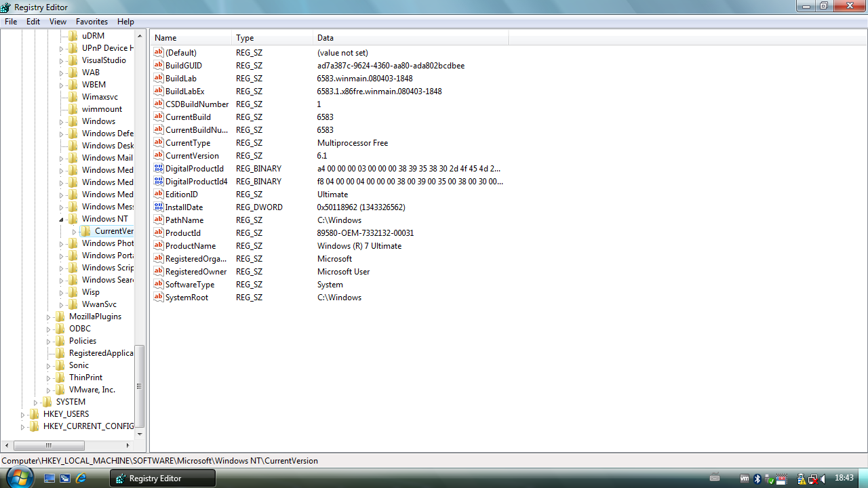The width and height of the screenshot is (868, 488).
Task: Click the VMware Tools tray icon
Action: (x=745, y=479)
